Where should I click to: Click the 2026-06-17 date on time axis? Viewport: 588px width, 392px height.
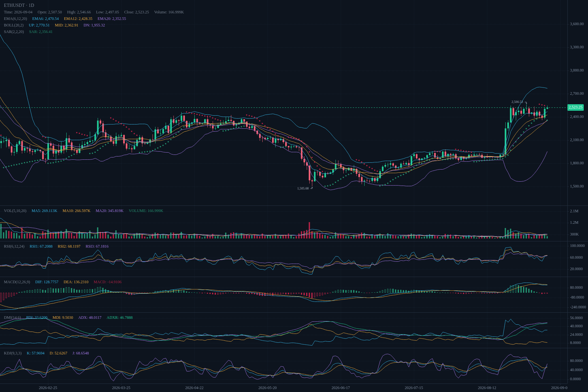(x=341, y=388)
